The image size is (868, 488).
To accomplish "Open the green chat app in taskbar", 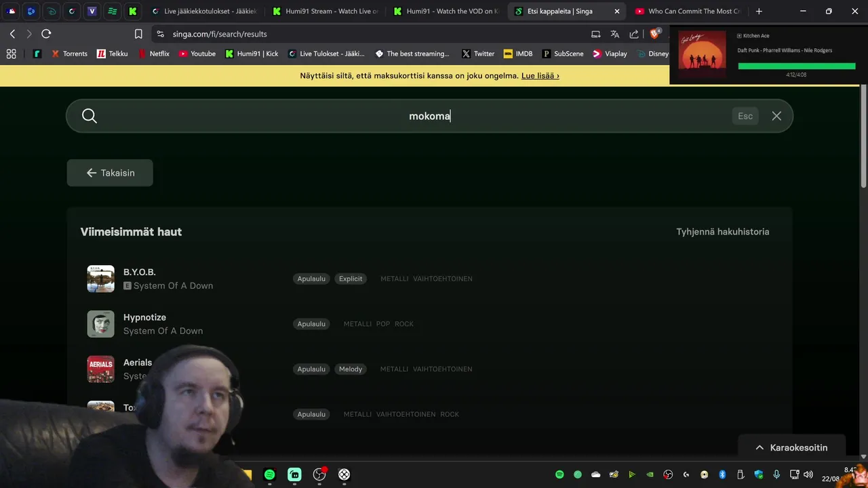I will coord(294,474).
